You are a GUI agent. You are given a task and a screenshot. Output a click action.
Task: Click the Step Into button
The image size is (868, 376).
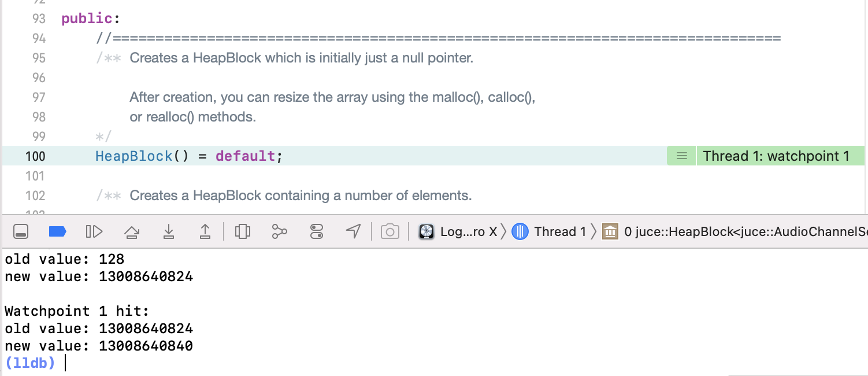[x=168, y=232]
